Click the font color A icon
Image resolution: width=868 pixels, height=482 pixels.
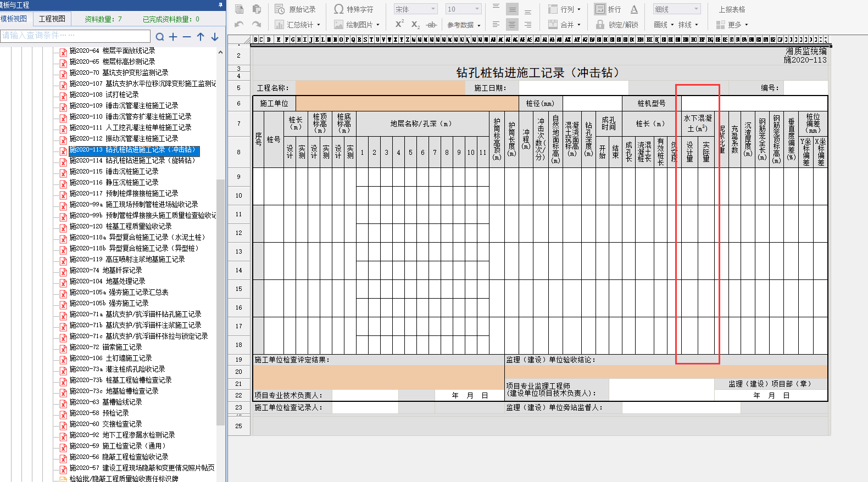pyautogui.click(x=634, y=9)
